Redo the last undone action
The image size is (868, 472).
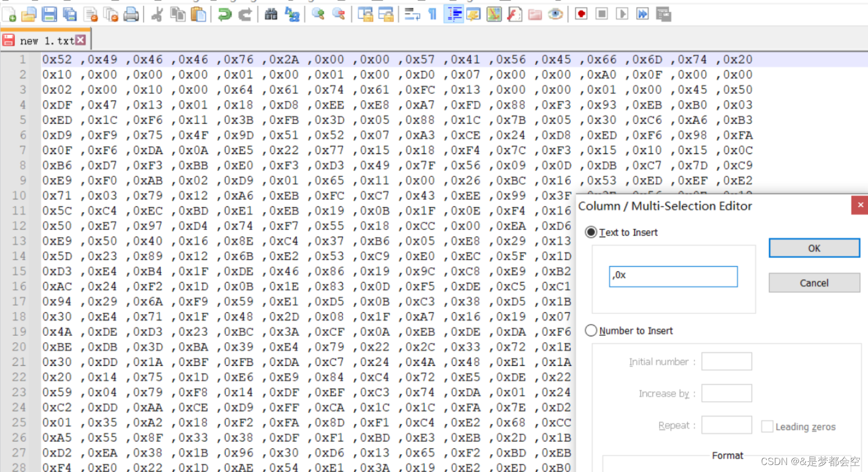pos(245,14)
